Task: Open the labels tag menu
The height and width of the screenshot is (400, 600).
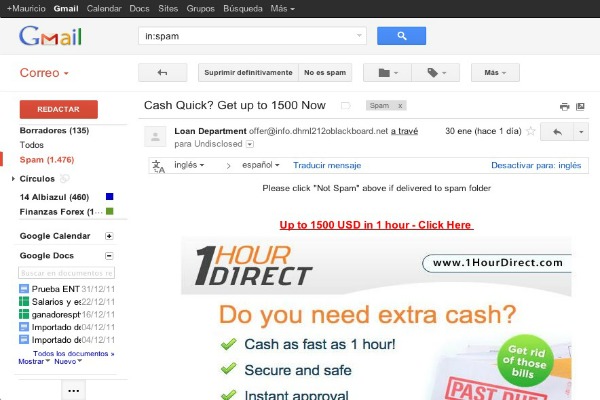Action: tap(435, 73)
